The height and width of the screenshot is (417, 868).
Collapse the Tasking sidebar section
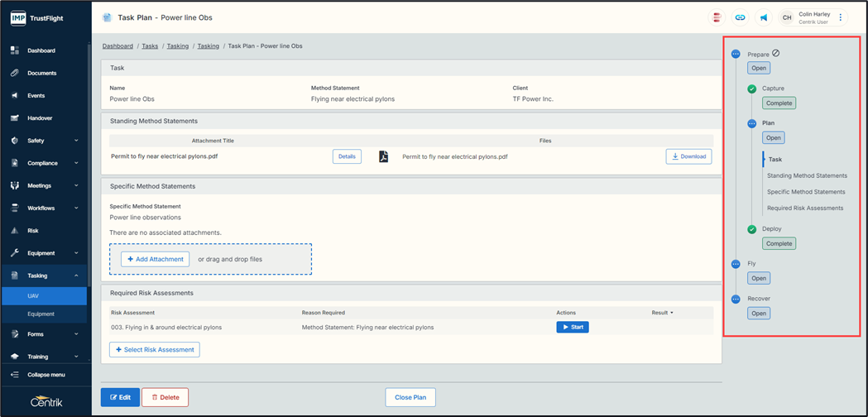[x=76, y=276]
